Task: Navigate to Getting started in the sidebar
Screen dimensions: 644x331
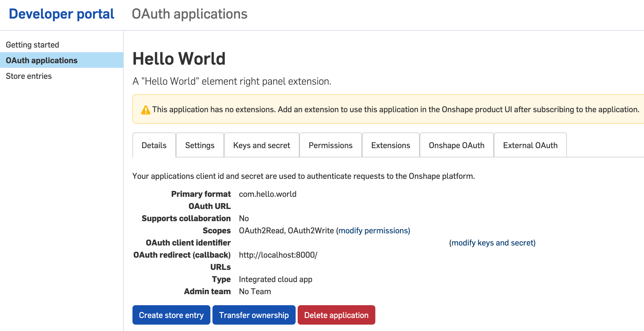Action: [x=33, y=44]
